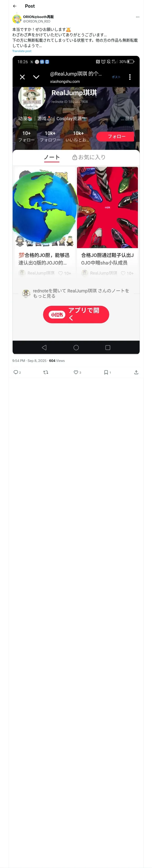Image resolution: width=152 pixels, height=868 pixels.
Task: Repost with the retweet arrows icon
Action: (x=46, y=372)
